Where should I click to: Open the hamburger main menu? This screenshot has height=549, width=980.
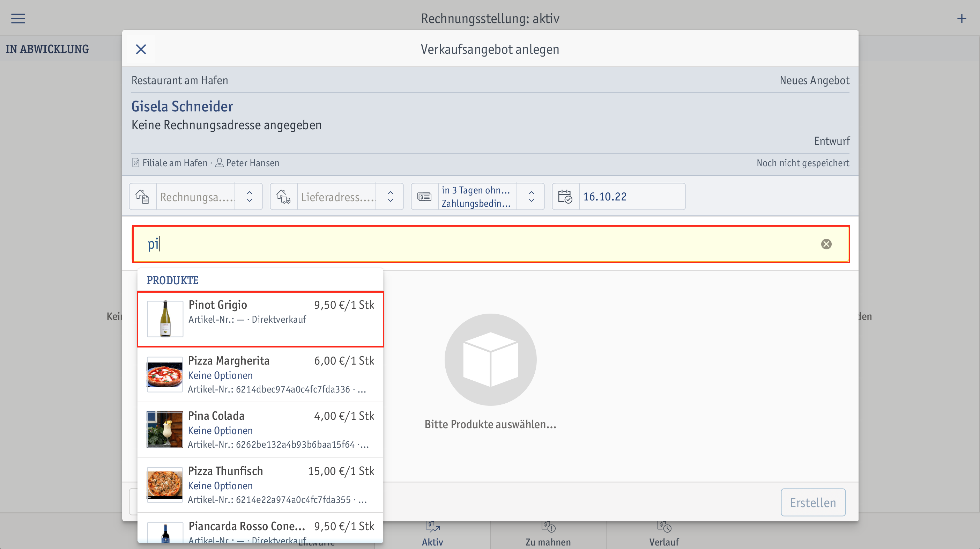(x=18, y=18)
